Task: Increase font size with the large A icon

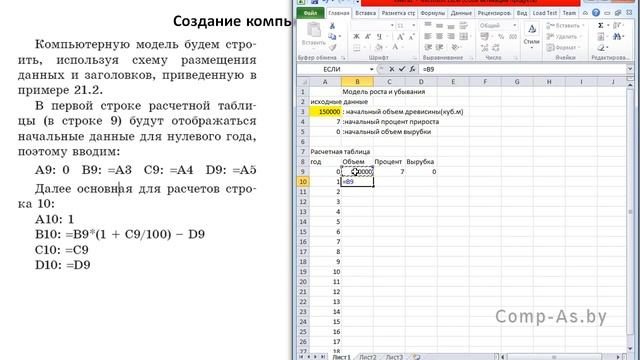Action: (401, 37)
